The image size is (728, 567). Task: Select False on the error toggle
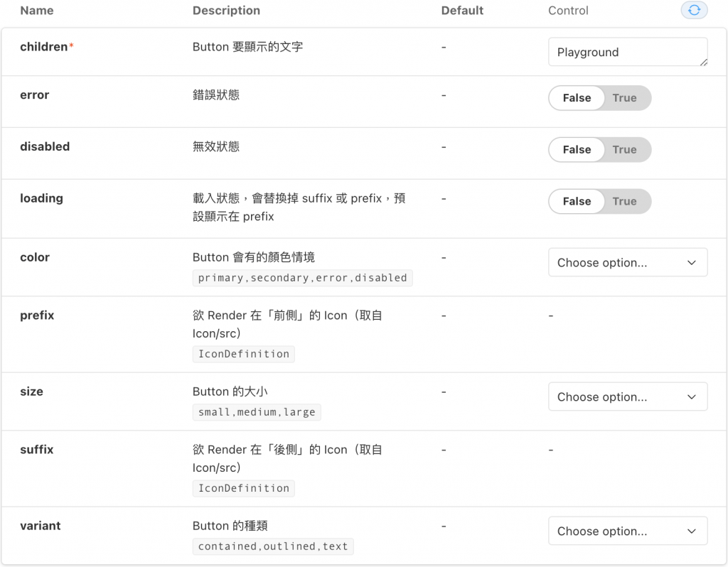click(x=577, y=98)
